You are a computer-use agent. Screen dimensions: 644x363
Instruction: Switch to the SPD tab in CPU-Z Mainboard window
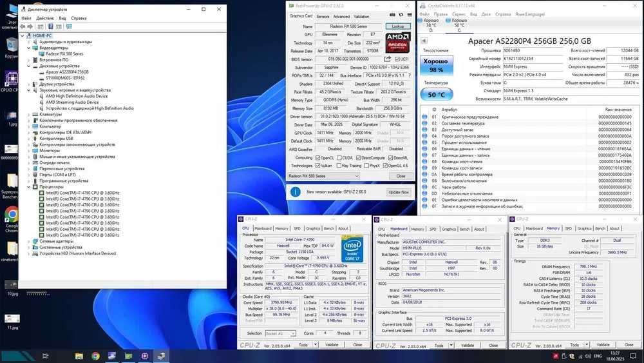pyautogui.click(x=433, y=229)
